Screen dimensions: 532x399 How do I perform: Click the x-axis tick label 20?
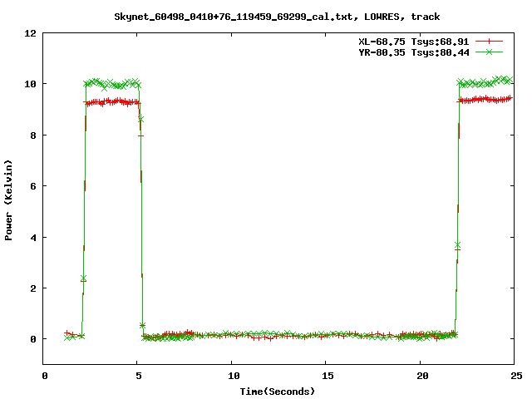click(x=421, y=376)
